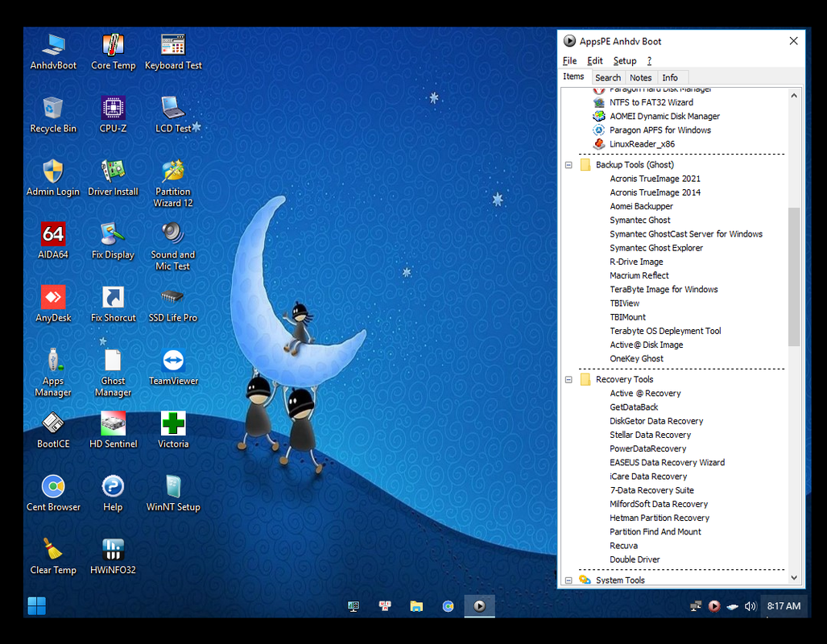The height and width of the screenshot is (644, 827).
Task: Launch AnyDesk desktop shortcut
Action: 53,304
